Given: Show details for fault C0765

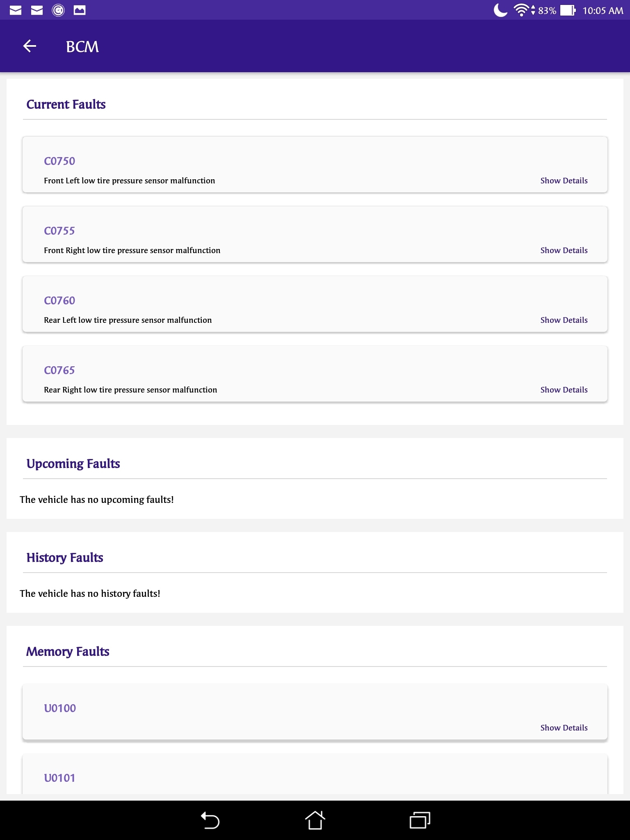Looking at the screenshot, I should [x=564, y=390].
